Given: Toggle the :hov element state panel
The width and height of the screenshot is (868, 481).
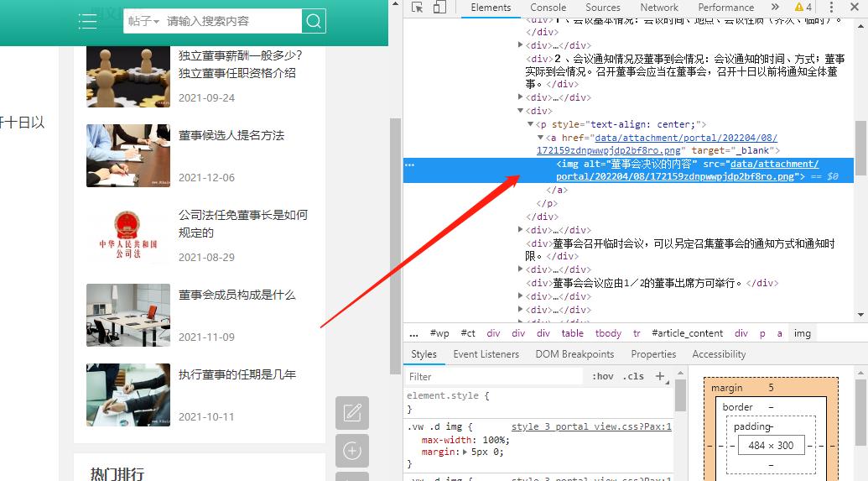Looking at the screenshot, I should pyautogui.click(x=602, y=376).
